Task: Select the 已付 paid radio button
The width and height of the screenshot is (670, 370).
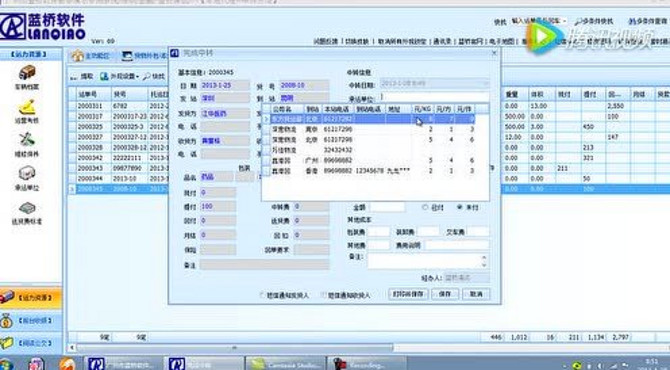Action: (x=425, y=207)
